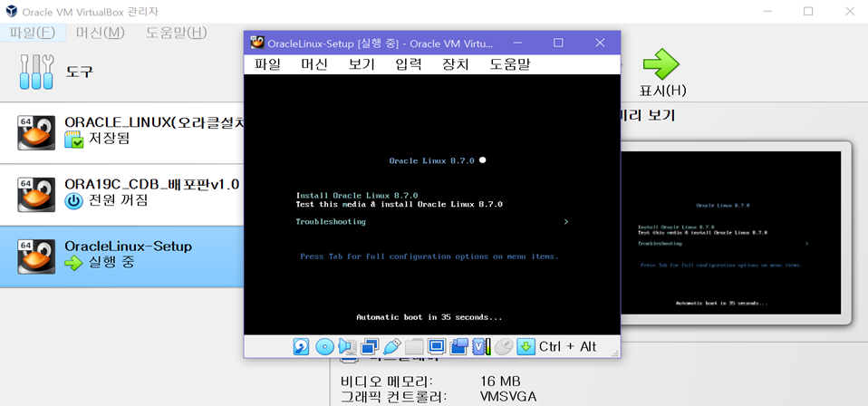
Task: Click the powered off icon under ORA19C_CDB
Action: tap(73, 201)
